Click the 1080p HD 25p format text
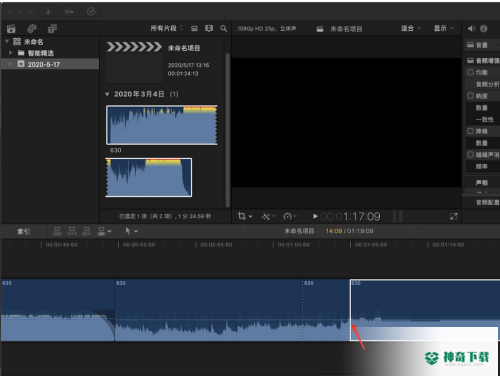The height and width of the screenshot is (376, 500). pyautogui.click(x=267, y=29)
